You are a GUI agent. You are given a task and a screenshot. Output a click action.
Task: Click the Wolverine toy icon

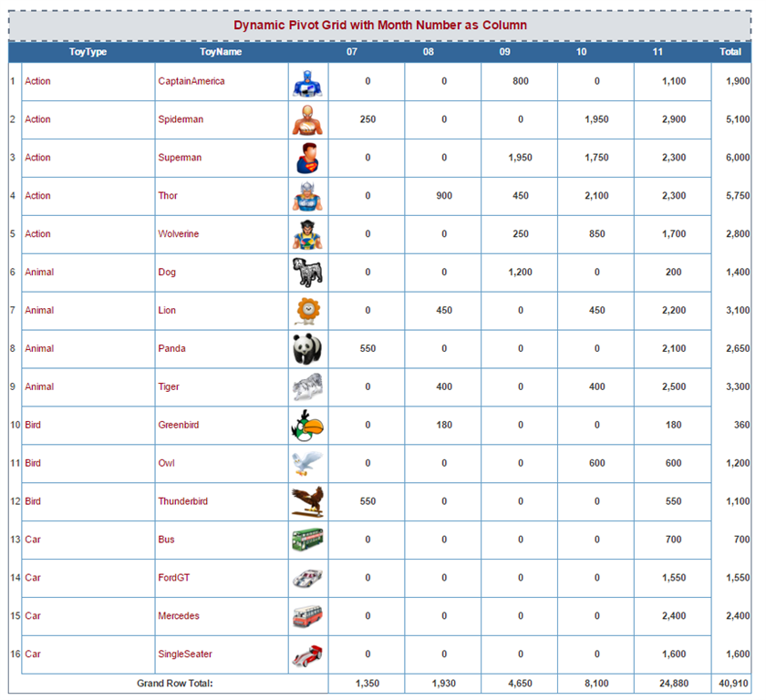pos(307,235)
